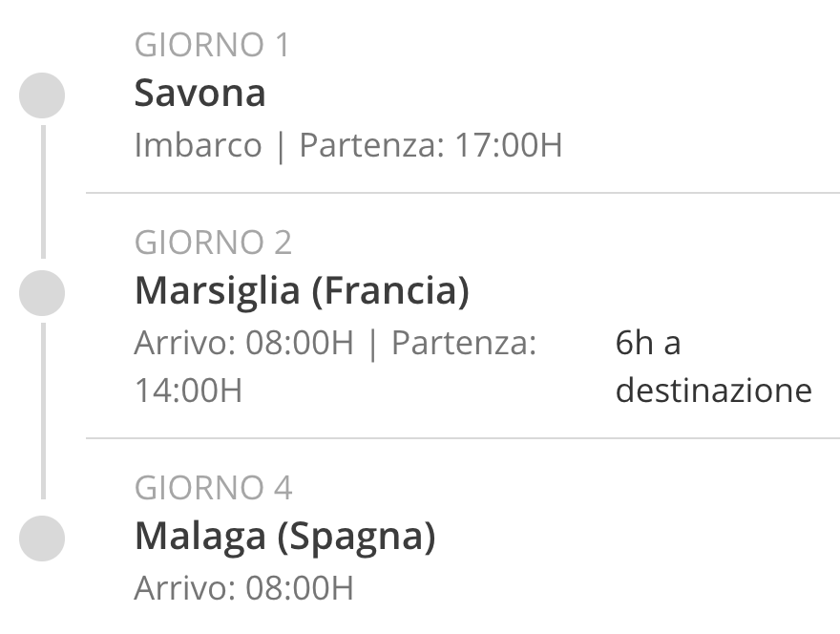840x634 pixels.
Task: Click the 14:00H departure time
Action: [189, 391]
